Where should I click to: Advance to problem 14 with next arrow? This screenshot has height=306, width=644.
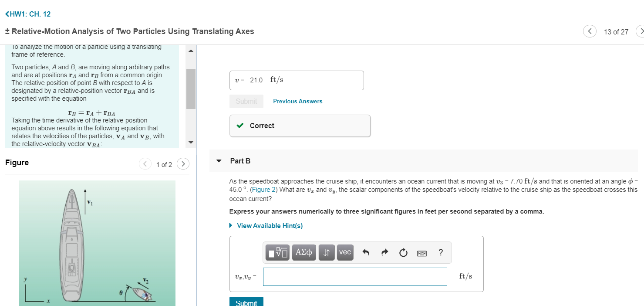click(x=641, y=31)
